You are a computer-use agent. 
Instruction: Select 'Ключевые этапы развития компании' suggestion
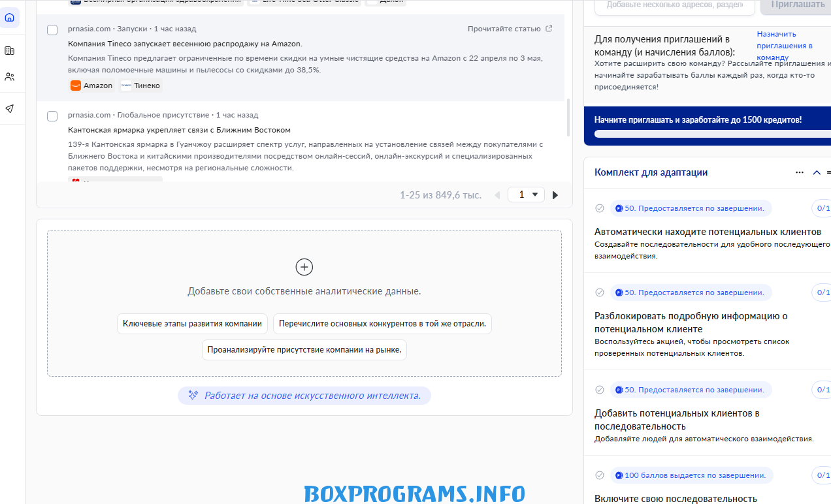192,324
